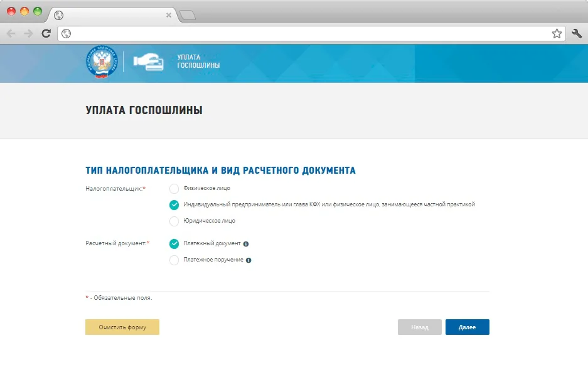Select Индивидуальный предприниматель taxpayer option
588x365 pixels.
point(174,205)
